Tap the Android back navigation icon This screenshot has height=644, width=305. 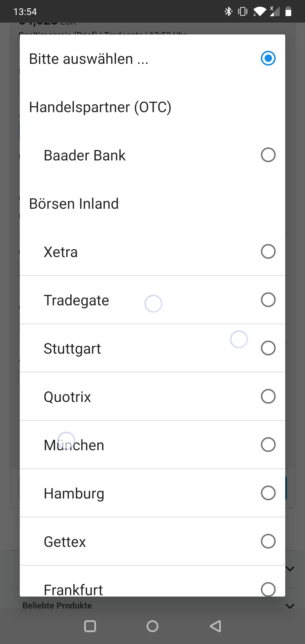click(215, 626)
